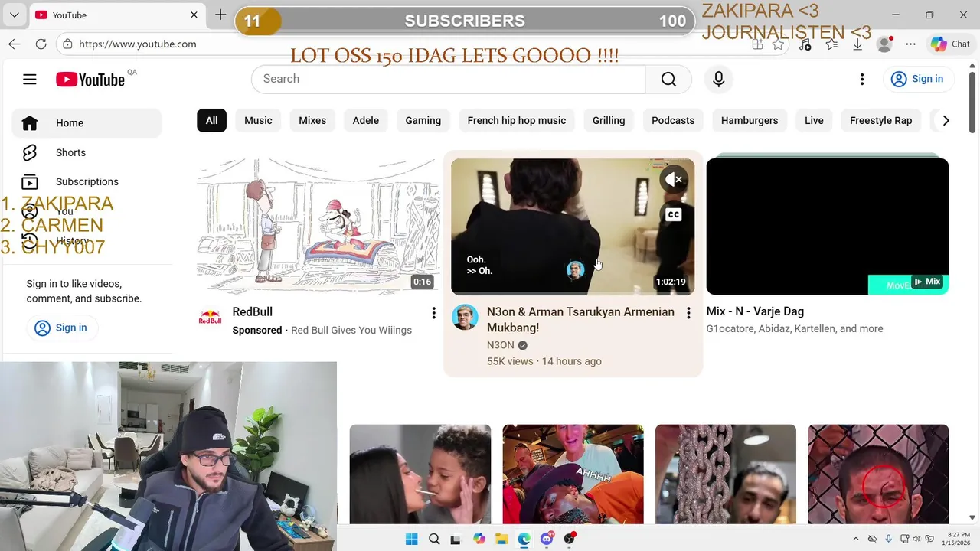Open browser media control music icon
The height and width of the screenshot is (551, 980).
point(805,44)
